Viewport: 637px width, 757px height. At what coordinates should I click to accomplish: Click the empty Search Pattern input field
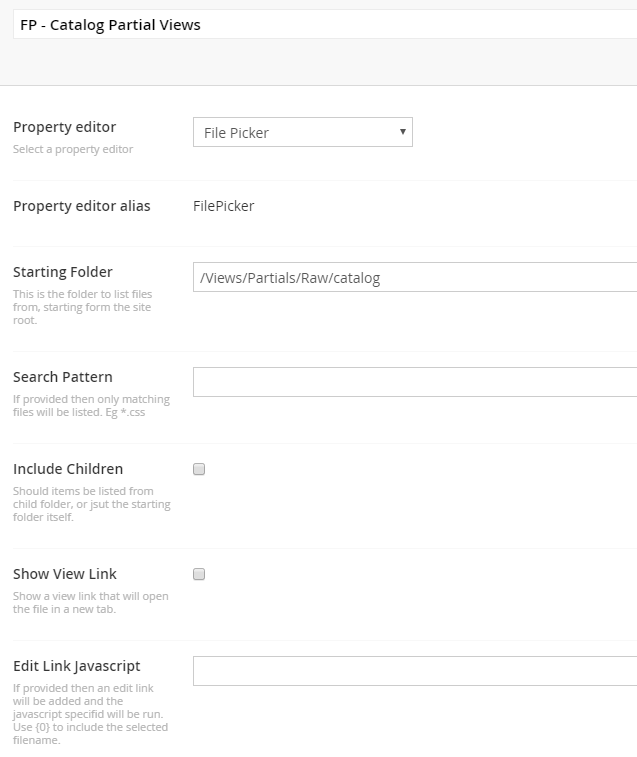point(415,382)
